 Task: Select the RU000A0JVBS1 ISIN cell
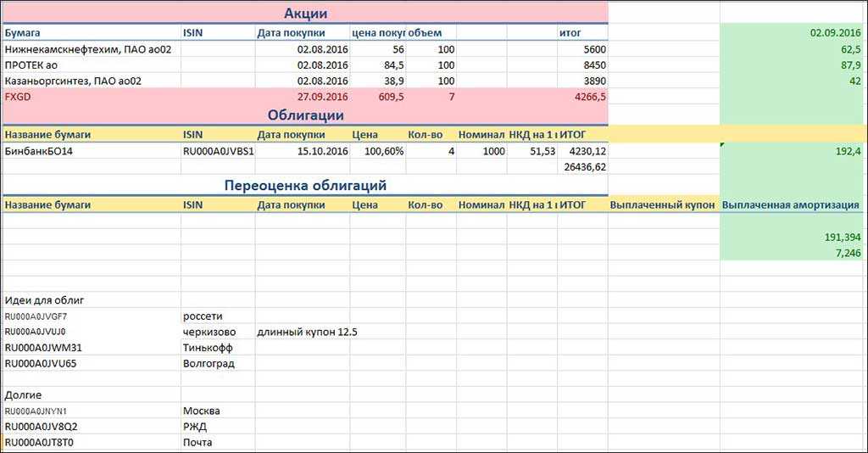pos(218,151)
